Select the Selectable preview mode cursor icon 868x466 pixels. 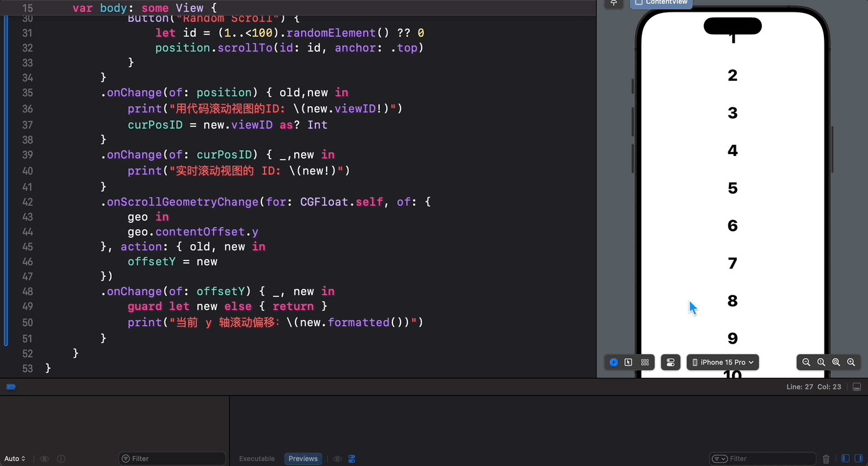pyautogui.click(x=628, y=362)
